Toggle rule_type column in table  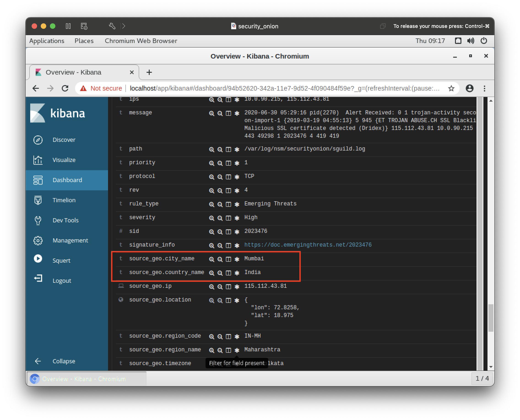point(228,205)
